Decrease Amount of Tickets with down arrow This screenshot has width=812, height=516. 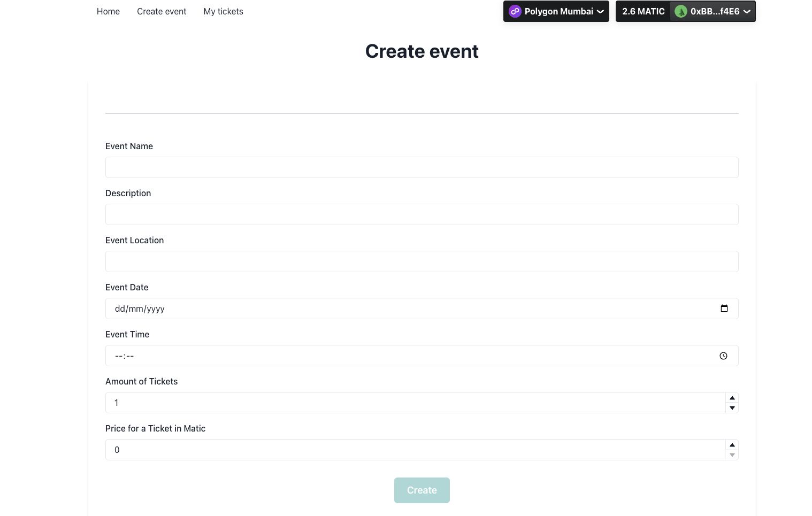732,408
